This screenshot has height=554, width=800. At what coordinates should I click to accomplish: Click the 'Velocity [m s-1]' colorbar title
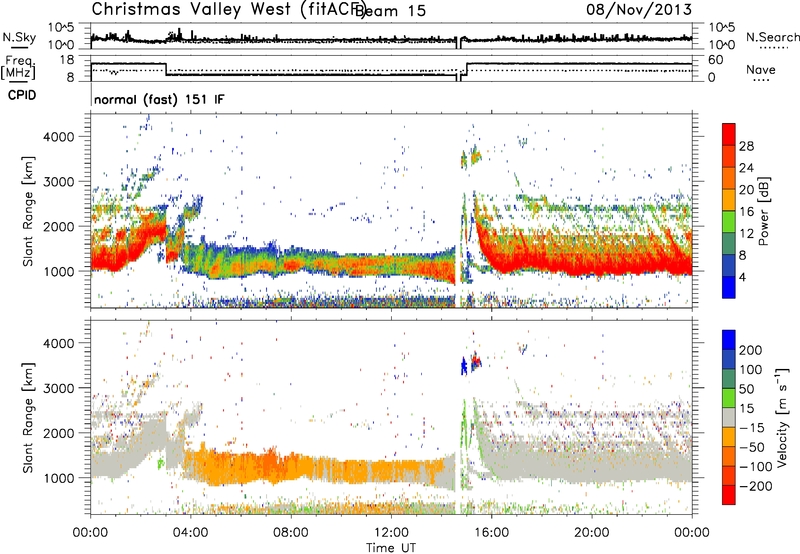(782, 417)
